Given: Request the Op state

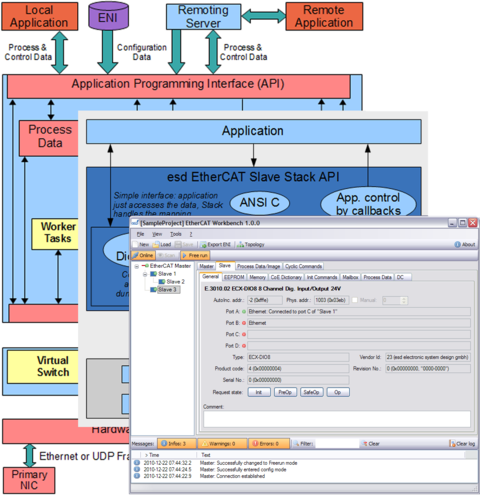Looking at the screenshot, I should [338, 392].
